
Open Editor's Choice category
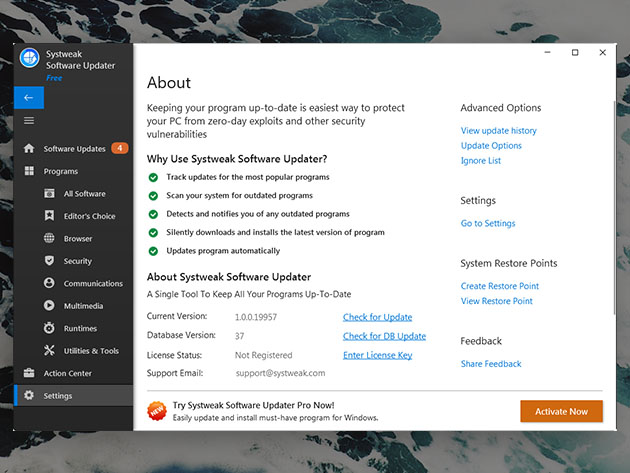pyautogui.click(x=89, y=216)
